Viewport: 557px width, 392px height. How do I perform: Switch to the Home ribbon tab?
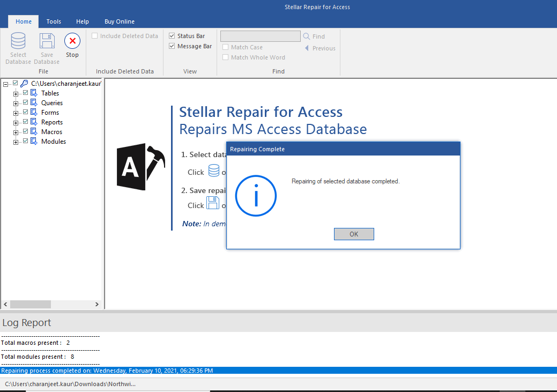[x=24, y=21]
